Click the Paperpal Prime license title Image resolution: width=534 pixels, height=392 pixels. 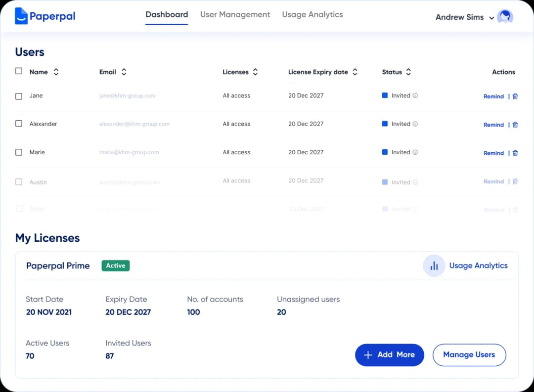click(x=58, y=265)
